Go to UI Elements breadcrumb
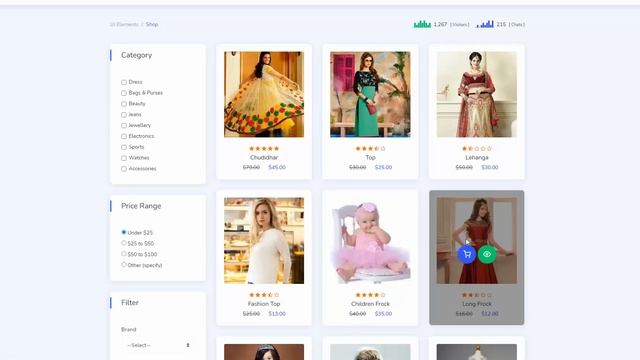This screenshot has width=640, height=360. pyautogui.click(x=124, y=24)
